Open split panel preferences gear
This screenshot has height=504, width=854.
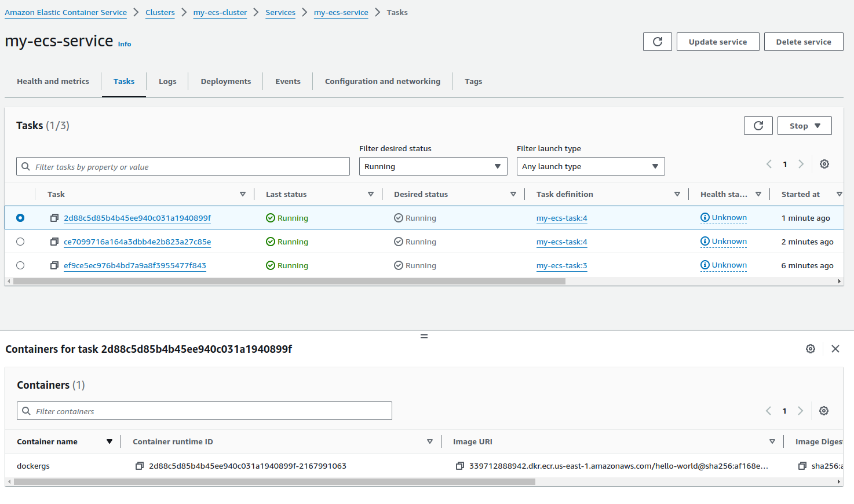811,349
